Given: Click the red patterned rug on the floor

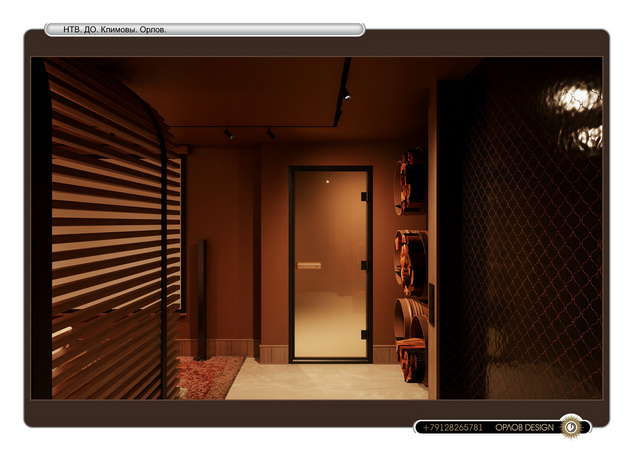Looking at the screenshot, I should [x=207, y=377].
